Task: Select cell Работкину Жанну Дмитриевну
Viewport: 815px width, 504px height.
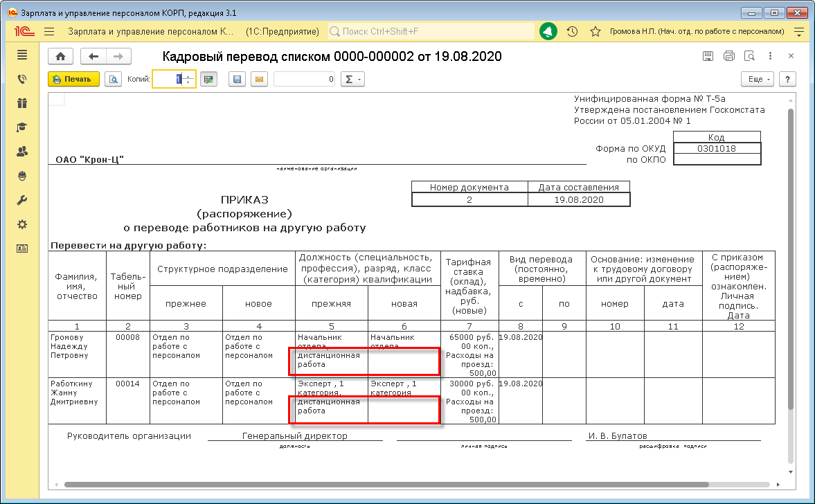Action: (x=77, y=401)
